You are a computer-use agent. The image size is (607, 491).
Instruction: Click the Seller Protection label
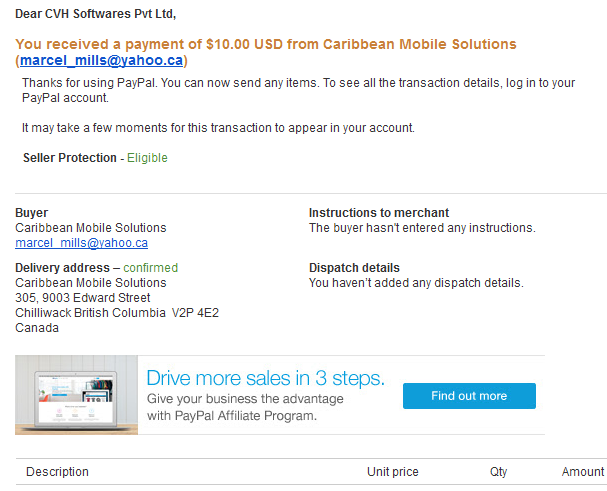point(70,158)
